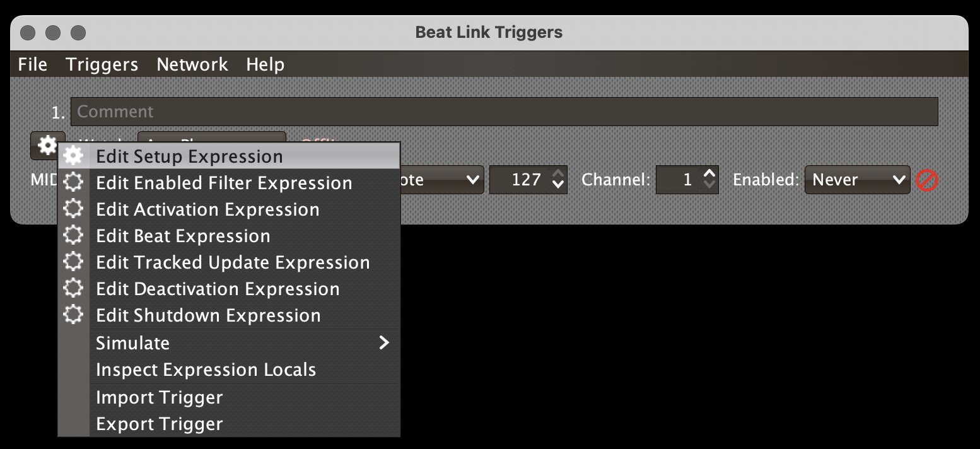Click the red disabled status indicator
This screenshot has height=449, width=980.
click(927, 181)
